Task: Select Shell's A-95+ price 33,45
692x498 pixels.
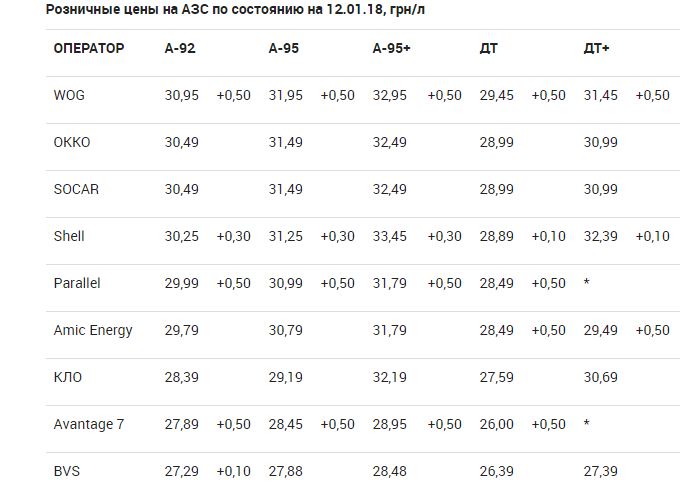Action: pos(390,236)
